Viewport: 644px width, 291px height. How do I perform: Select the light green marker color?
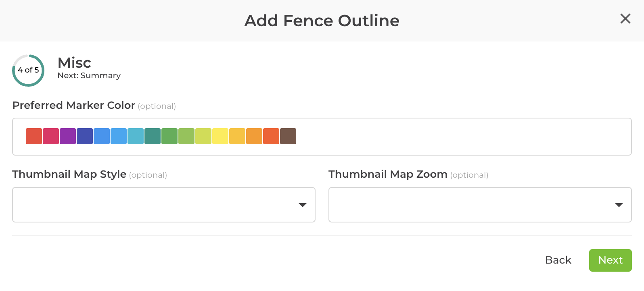pos(186,136)
